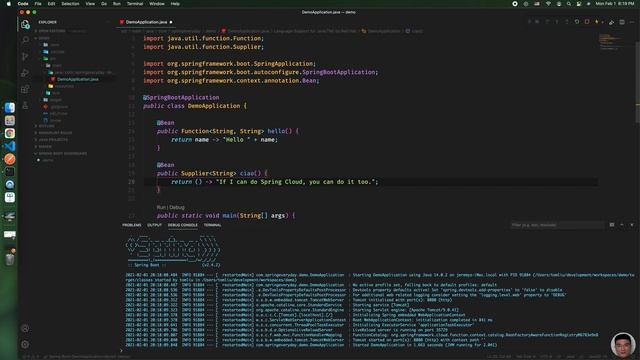Expand the Java Projects section
Image resolution: width=640 pixels, height=360 pixels.
click(x=53, y=140)
